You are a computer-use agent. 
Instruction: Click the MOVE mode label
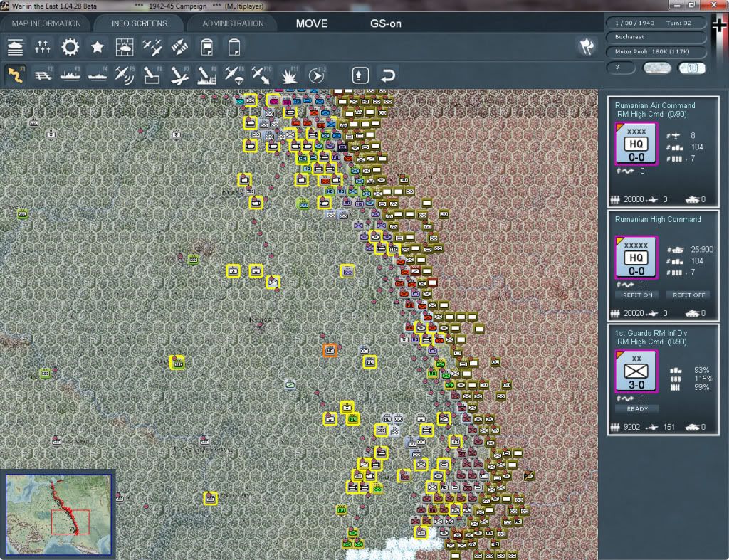tap(312, 23)
